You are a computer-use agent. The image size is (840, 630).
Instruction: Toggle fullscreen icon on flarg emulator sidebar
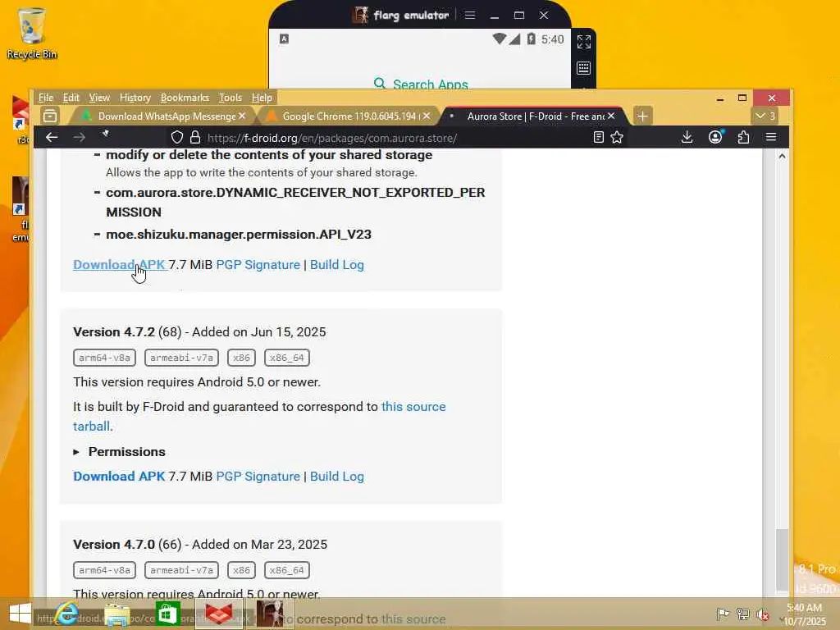[584, 42]
